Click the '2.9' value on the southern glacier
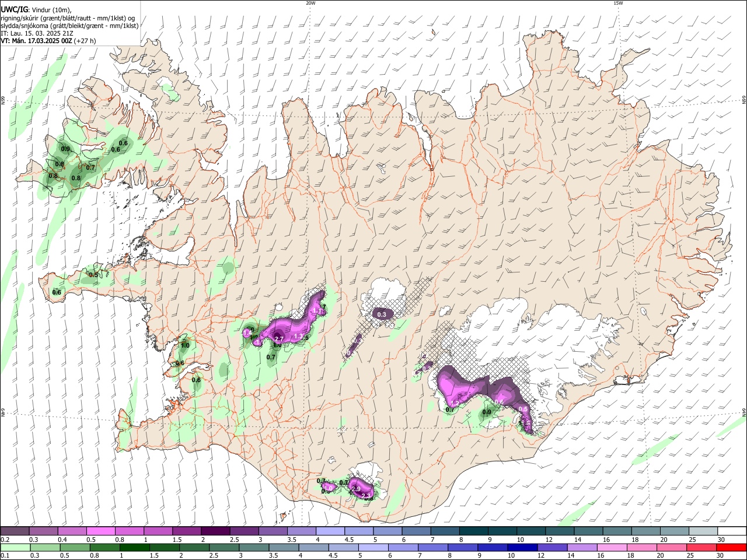Viewport: 747px width, 560px height. pyautogui.click(x=356, y=489)
